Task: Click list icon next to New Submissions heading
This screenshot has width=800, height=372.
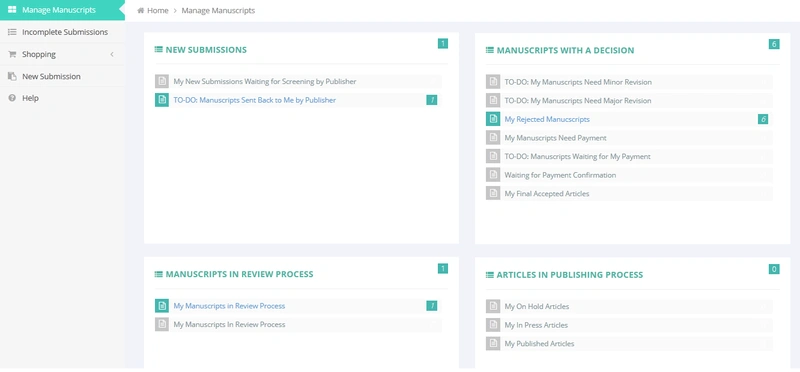Action: coord(159,49)
